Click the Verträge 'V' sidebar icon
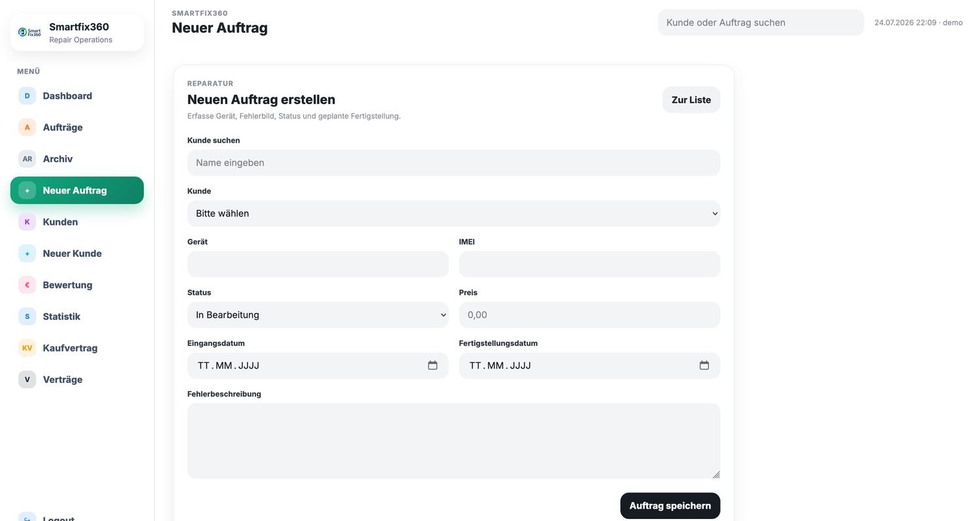 pos(27,380)
